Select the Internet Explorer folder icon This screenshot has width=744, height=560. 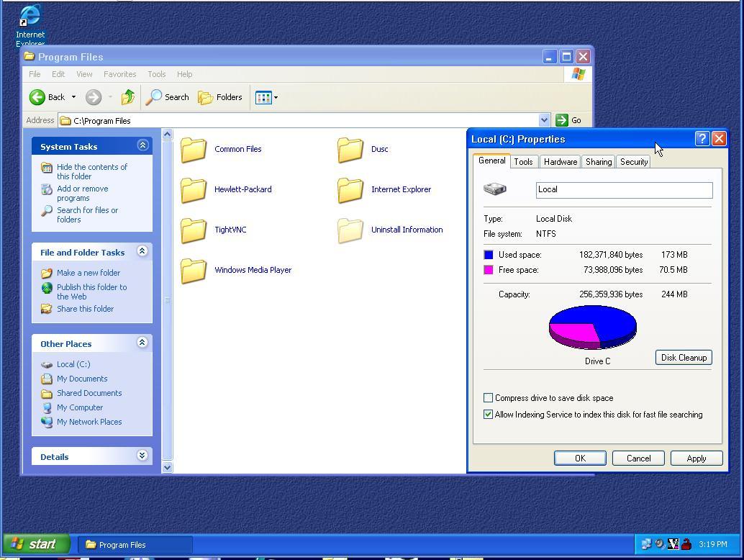[350, 190]
